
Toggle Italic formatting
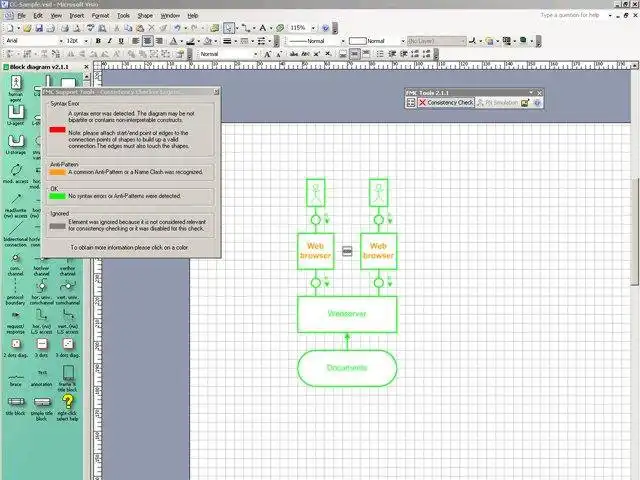(x=109, y=41)
